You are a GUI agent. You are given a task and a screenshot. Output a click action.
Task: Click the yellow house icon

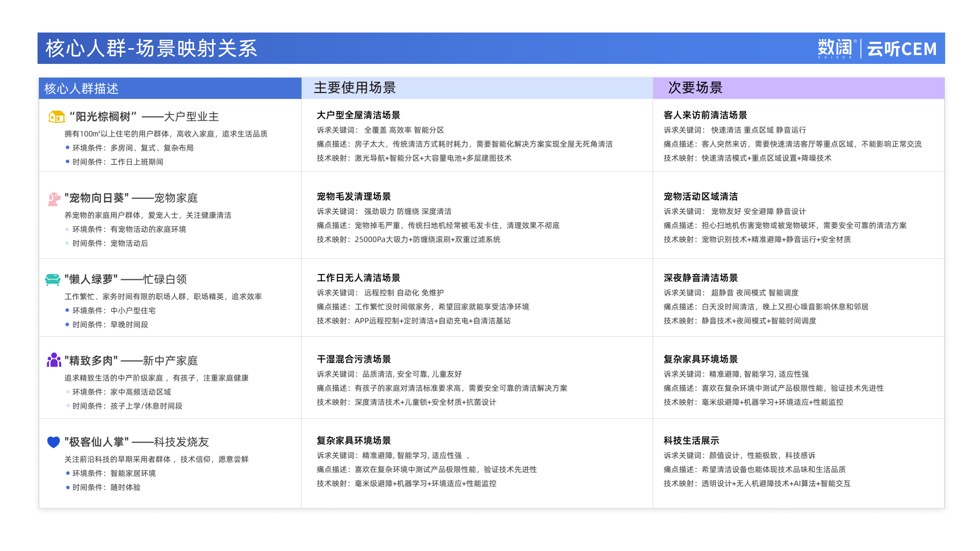(x=57, y=116)
